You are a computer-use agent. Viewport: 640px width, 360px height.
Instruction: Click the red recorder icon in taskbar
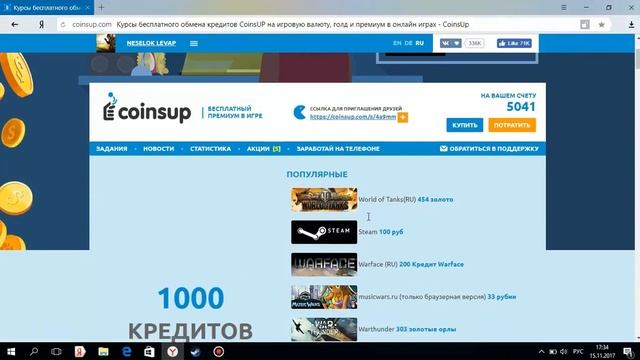coord(219,351)
